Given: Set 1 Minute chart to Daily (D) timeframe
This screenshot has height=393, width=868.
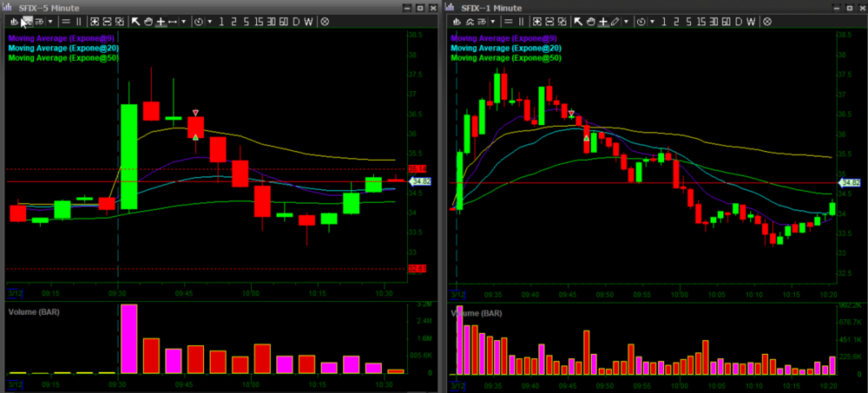Looking at the screenshot, I should tap(738, 21).
